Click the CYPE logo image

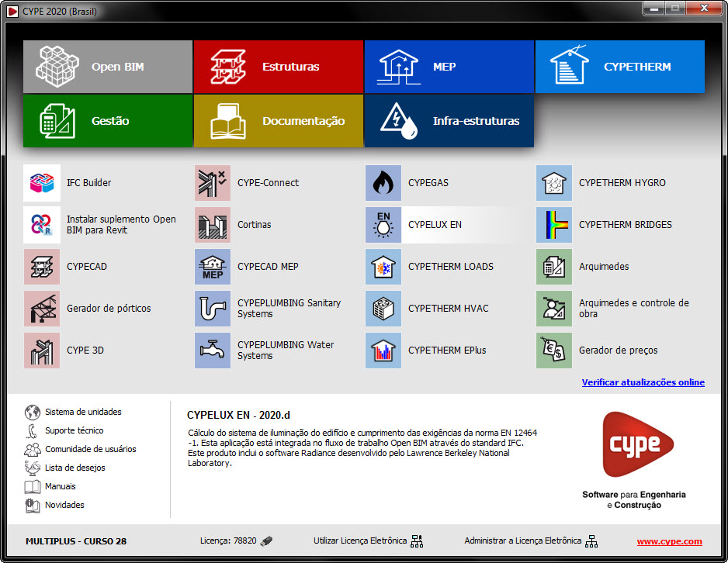click(x=637, y=444)
